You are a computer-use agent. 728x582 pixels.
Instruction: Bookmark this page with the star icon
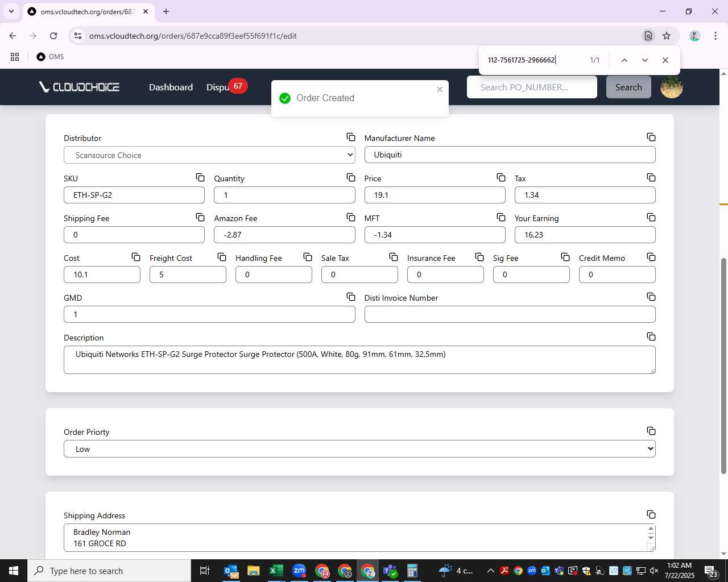pyautogui.click(x=667, y=36)
